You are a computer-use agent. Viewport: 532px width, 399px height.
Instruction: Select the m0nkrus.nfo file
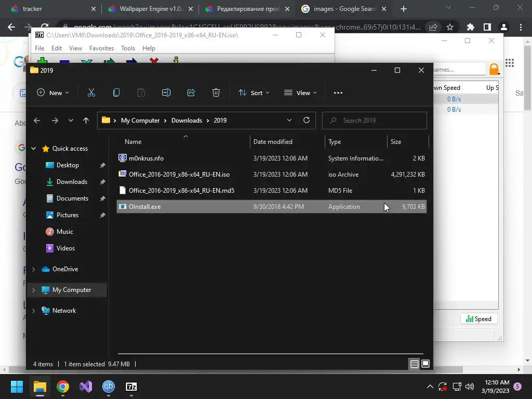(271, 158)
